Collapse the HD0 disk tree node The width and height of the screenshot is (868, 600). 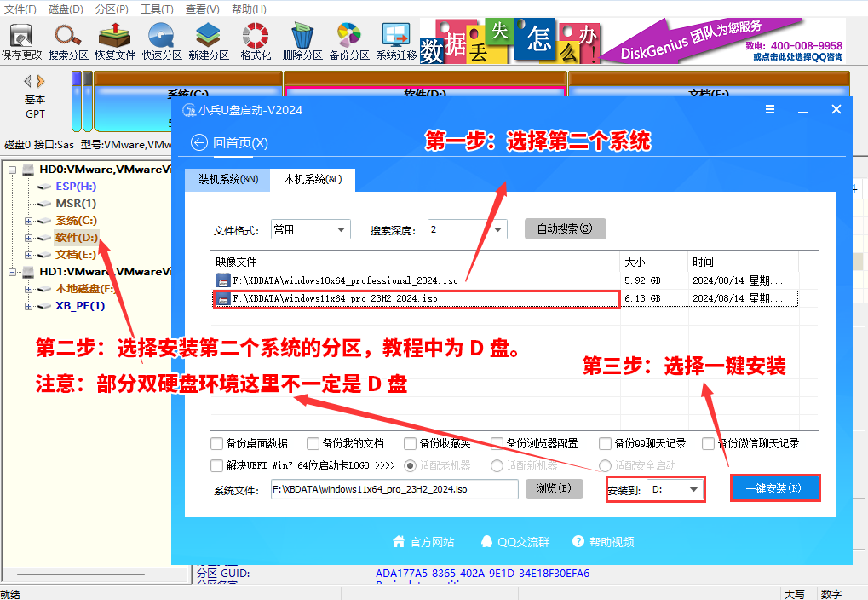pyautogui.click(x=13, y=170)
